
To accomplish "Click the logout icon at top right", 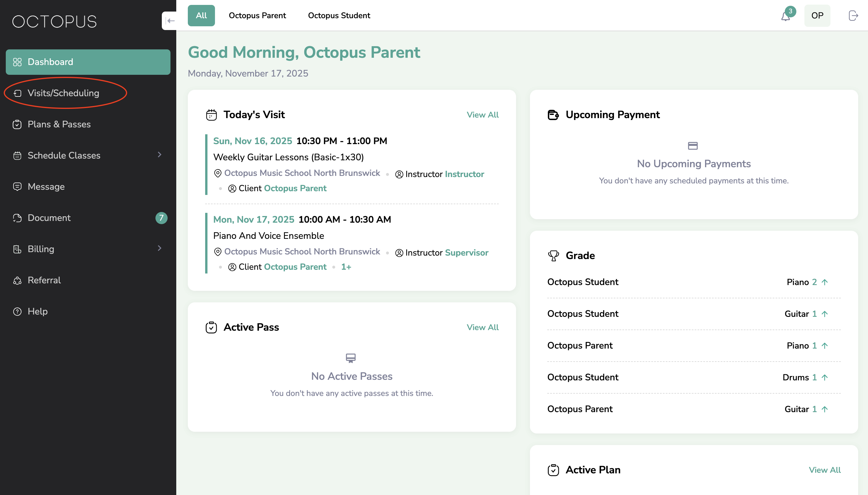I will tap(853, 16).
